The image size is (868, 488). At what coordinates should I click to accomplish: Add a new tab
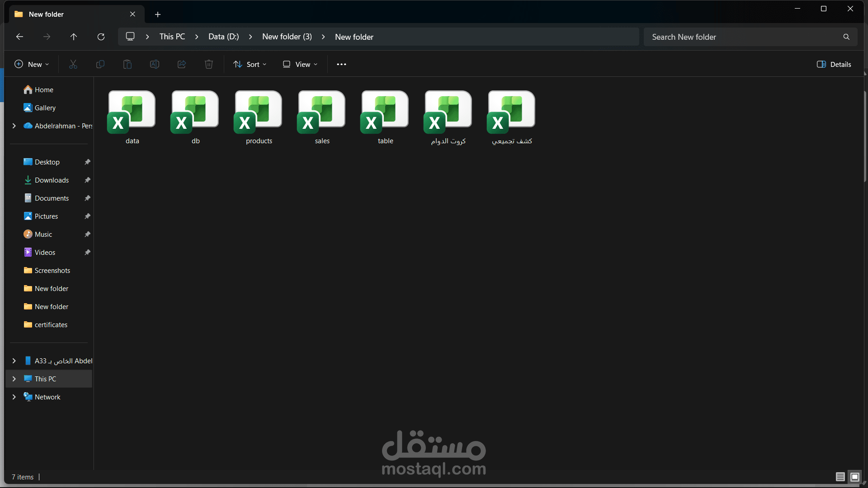[x=158, y=14]
